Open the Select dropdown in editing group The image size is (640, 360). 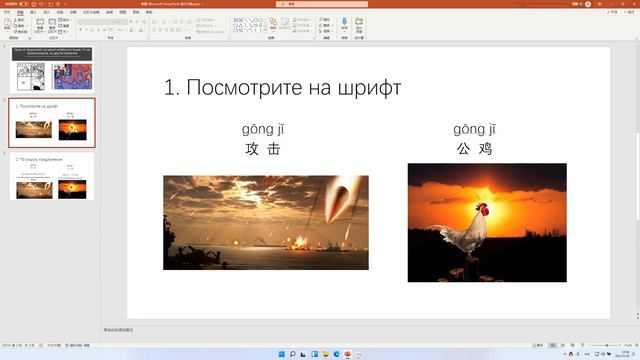click(x=326, y=31)
